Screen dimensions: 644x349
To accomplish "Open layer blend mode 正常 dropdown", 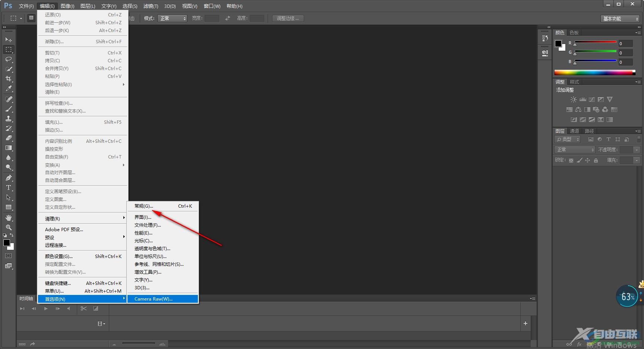I will (x=574, y=150).
